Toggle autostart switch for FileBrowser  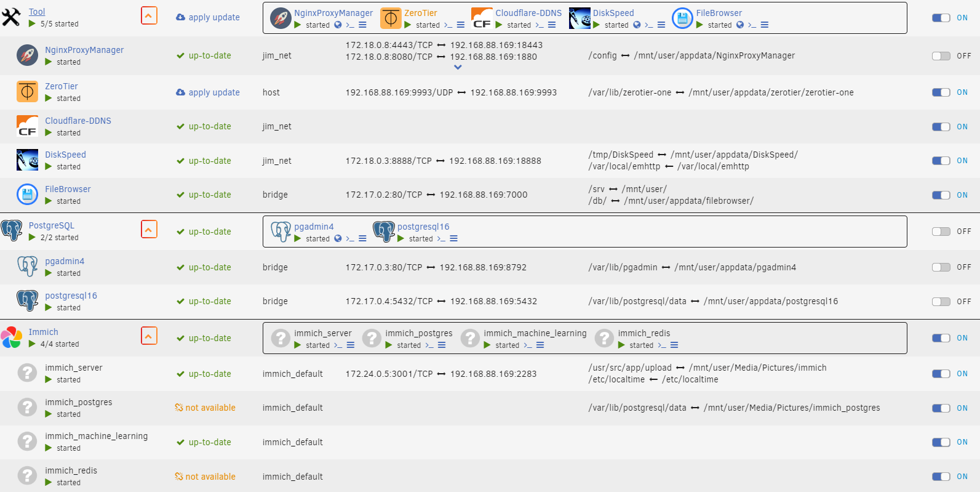coord(941,195)
